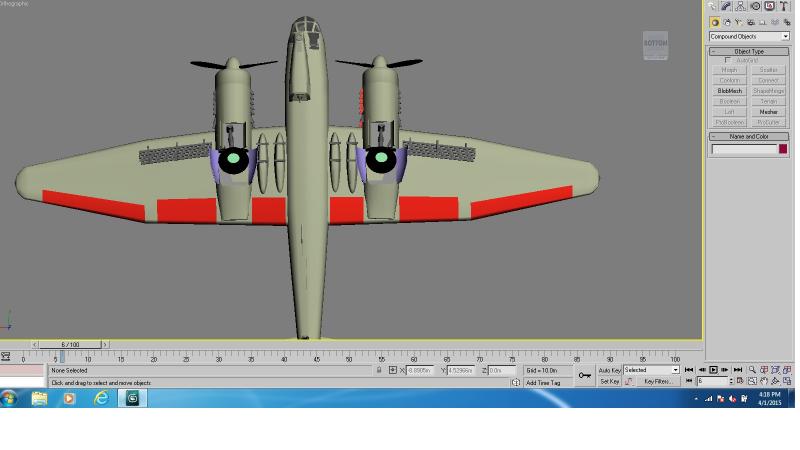Open the Compound Objects category dropdown
The height and width of the screenshot is (450, 800).
(749, 37)
